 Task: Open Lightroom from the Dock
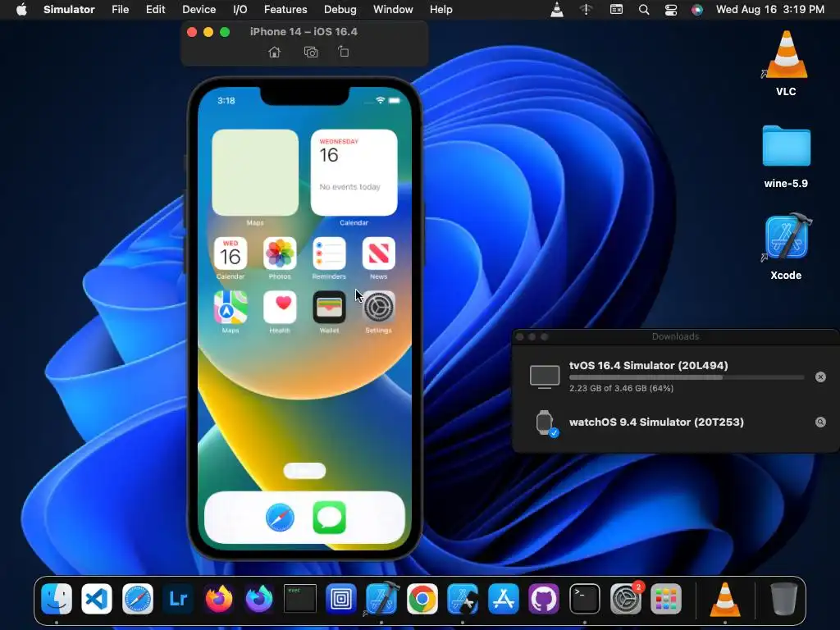(x=178, y=598)
